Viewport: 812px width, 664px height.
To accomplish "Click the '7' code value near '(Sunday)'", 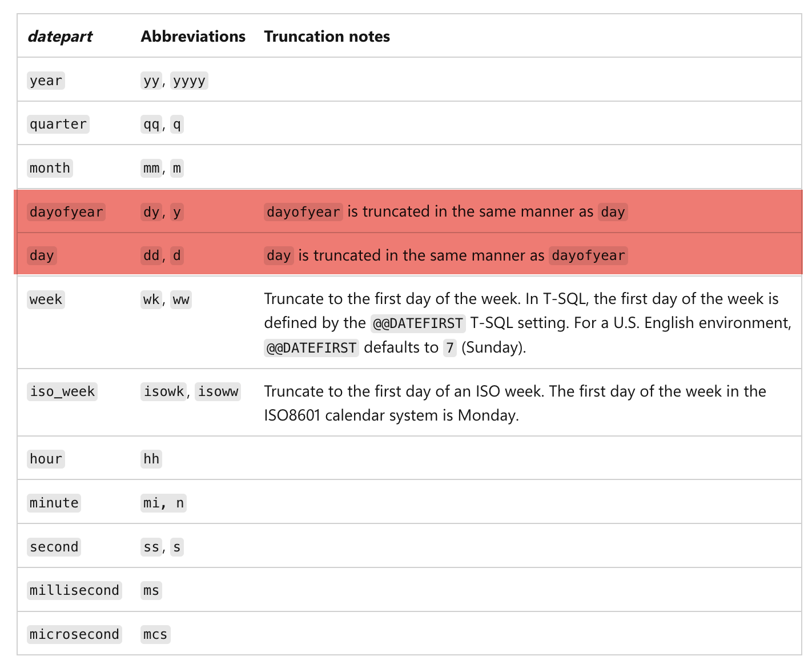I will point(450,347).
